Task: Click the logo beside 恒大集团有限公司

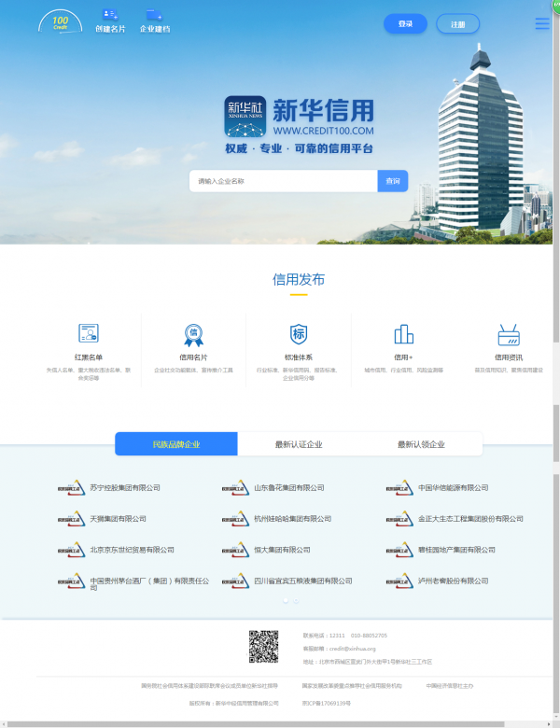Action: 235,550
